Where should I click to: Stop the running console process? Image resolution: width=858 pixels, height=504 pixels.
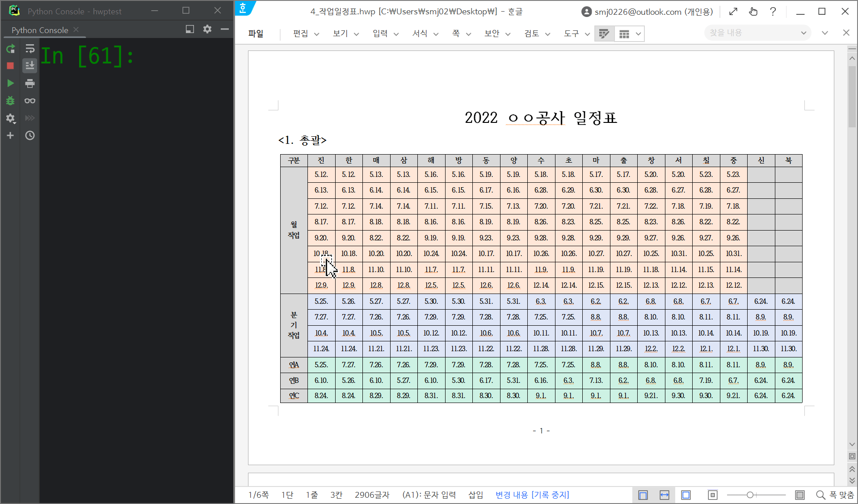(x=10, y=66)
